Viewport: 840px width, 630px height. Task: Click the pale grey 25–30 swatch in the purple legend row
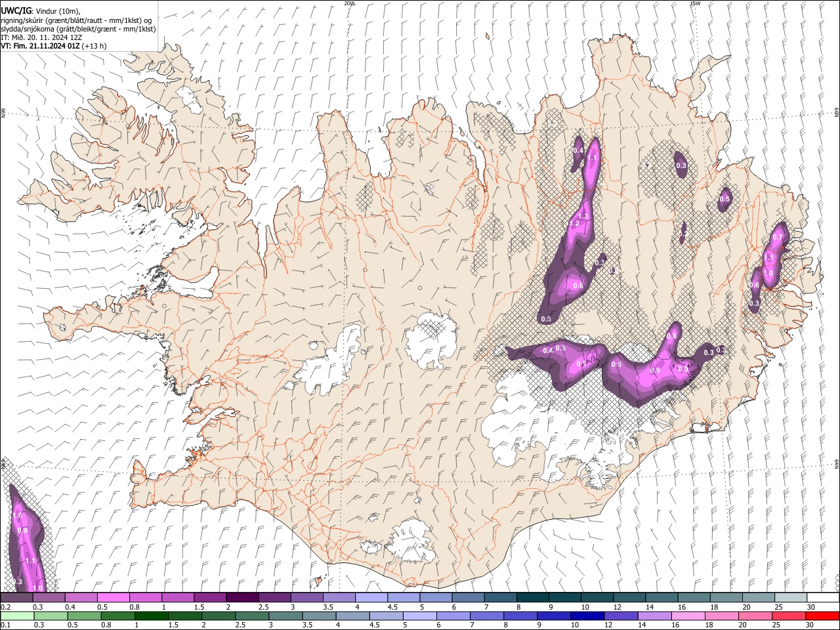point(791,598)
